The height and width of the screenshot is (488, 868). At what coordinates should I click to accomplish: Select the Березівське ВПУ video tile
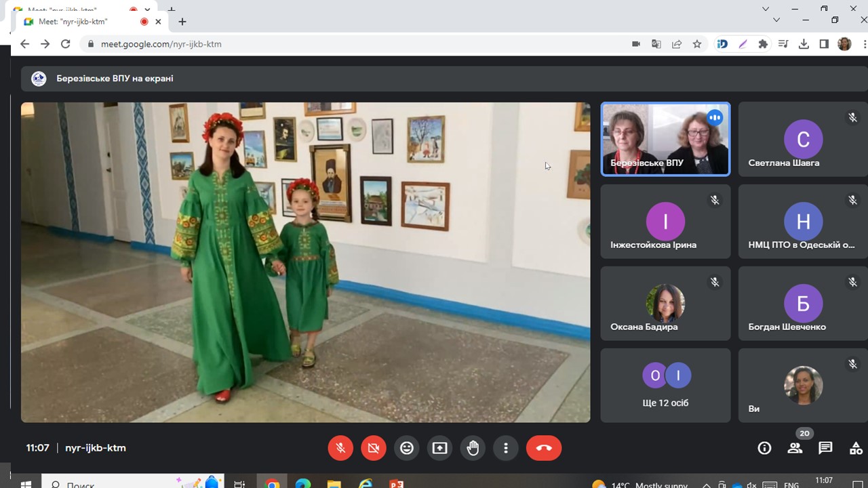click(665, 139)
